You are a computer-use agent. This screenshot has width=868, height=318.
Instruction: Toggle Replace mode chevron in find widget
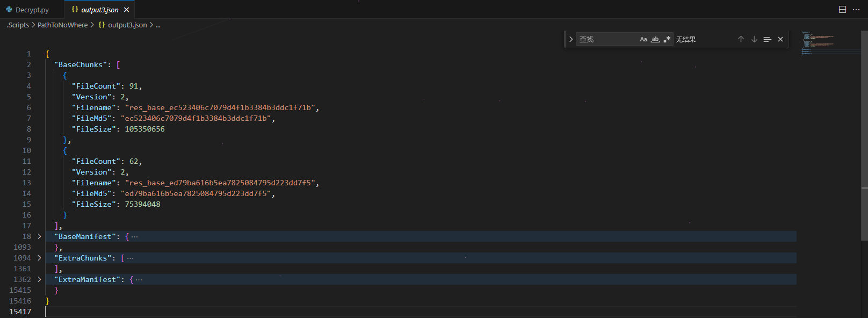coord(571,39)
